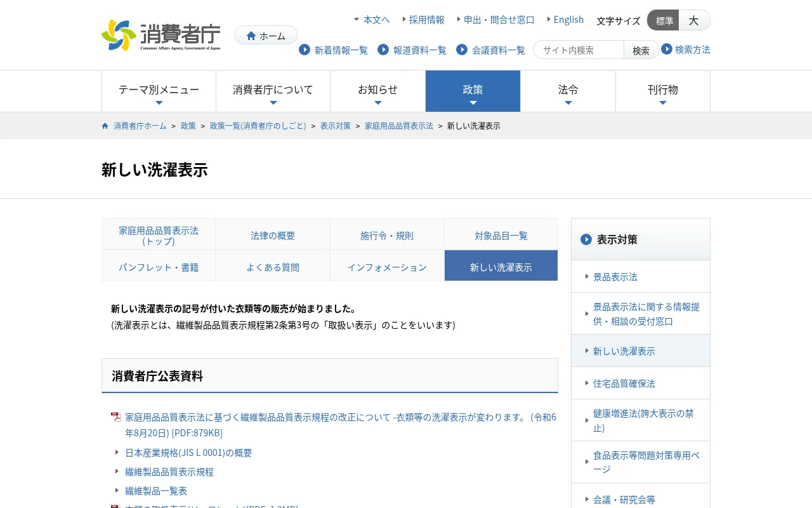Viewport: 812px width, 508px height.
Task: Select the よくある質問 tab
Action: (x=273, y=266)
